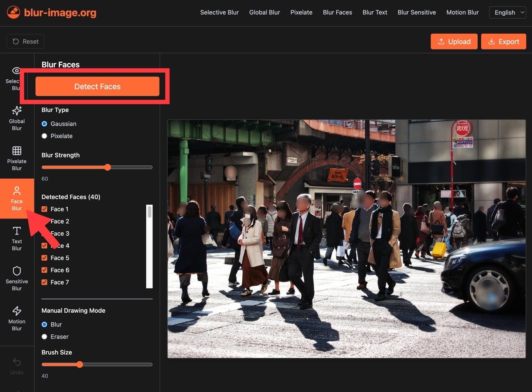Open the Global Blur sparkle tool

[x=17, y=110]
